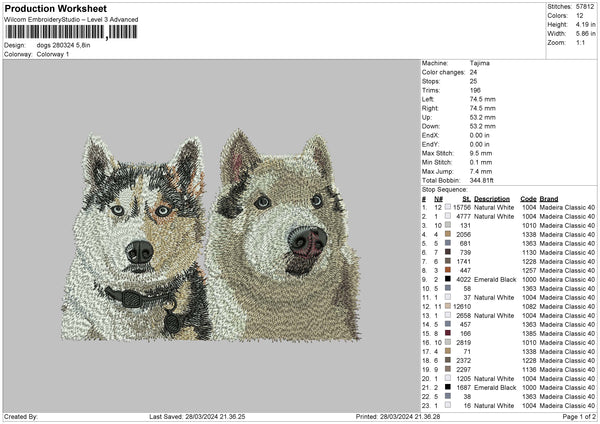This screenshot has width=600, height=424.
Task: Select thread code 1136 in stop 19
Action: click(529, 370)
